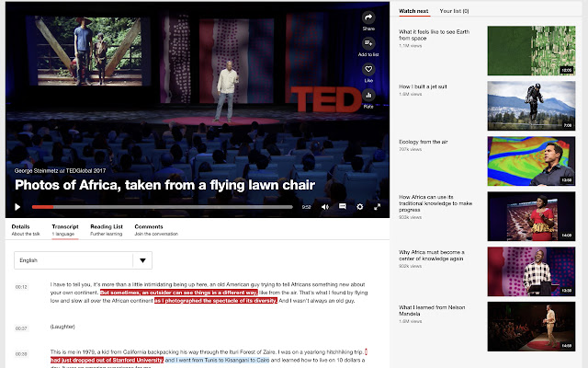Play the video with the play button
The width and height of the screenshot is (588, 368).
coord(17,207)
